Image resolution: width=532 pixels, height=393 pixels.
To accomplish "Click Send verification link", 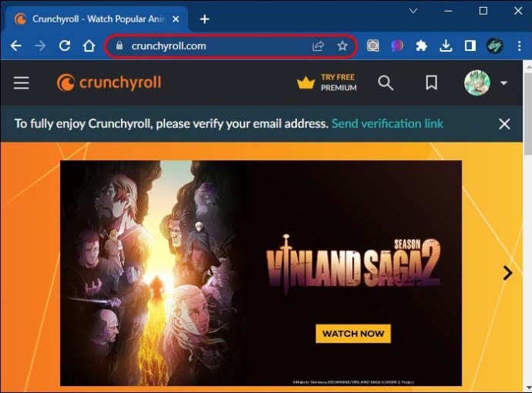I will click(387, 124).
